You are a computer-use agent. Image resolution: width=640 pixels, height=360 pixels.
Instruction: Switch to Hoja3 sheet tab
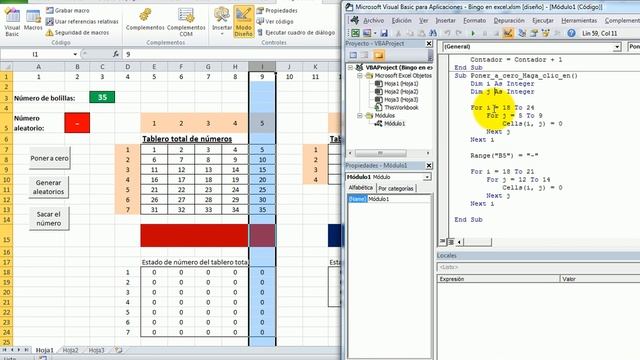tap(97, 350)
